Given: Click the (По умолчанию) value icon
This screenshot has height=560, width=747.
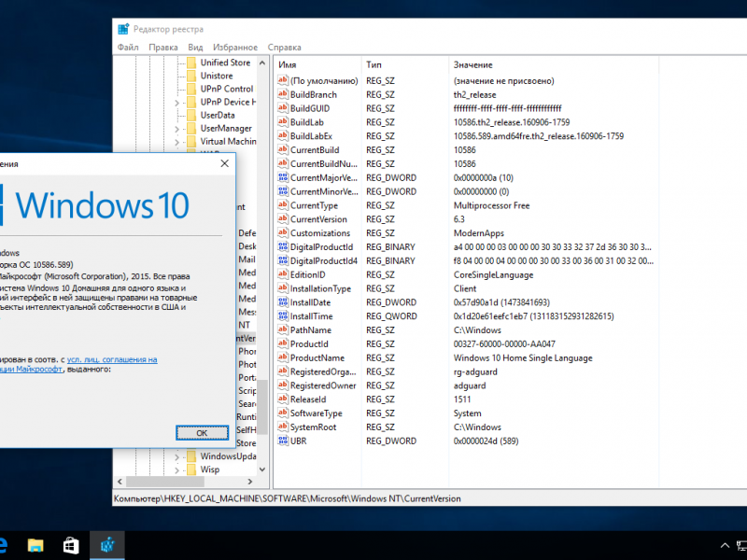Looking at the screenshot, I should (283, 80).
